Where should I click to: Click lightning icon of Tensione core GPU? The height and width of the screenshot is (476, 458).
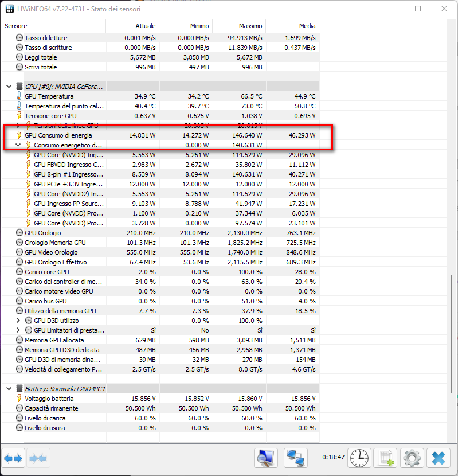click(x=19, y=116)
